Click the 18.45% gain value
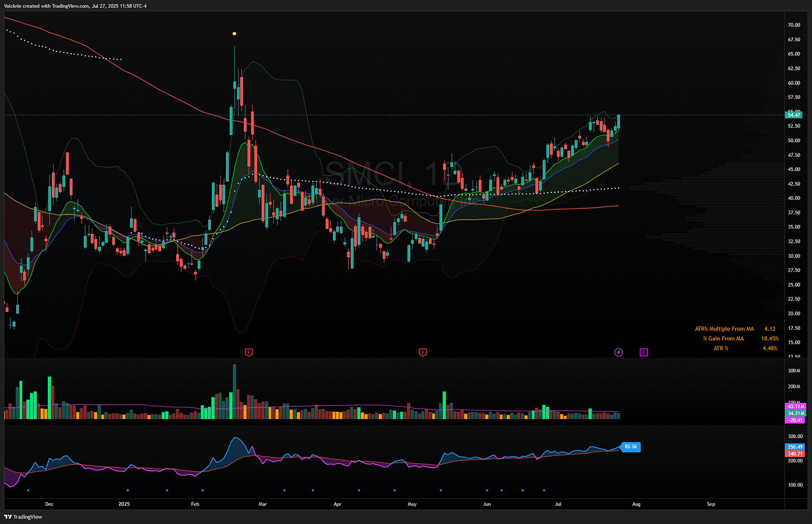 770,338
